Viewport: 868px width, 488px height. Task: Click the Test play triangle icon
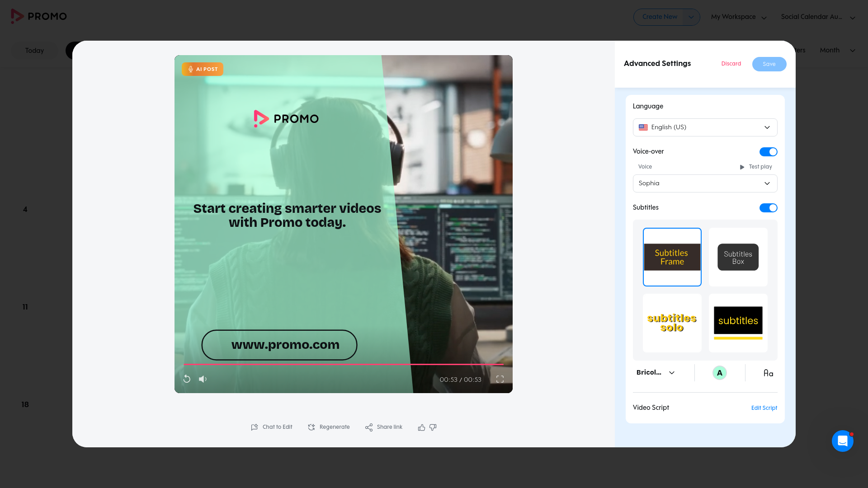[742, 167]
